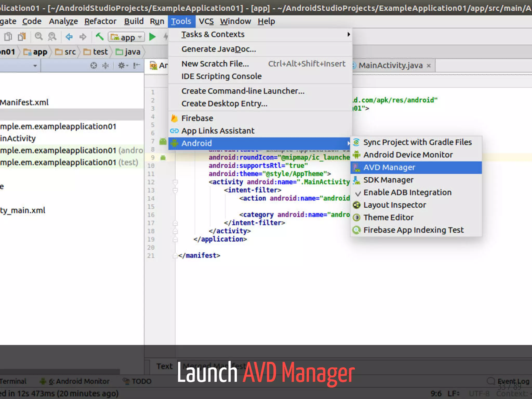Image resolution: width=532 pixels, height=399 pixels.
Task: Open the Run menu
Action: pos(157,21)
